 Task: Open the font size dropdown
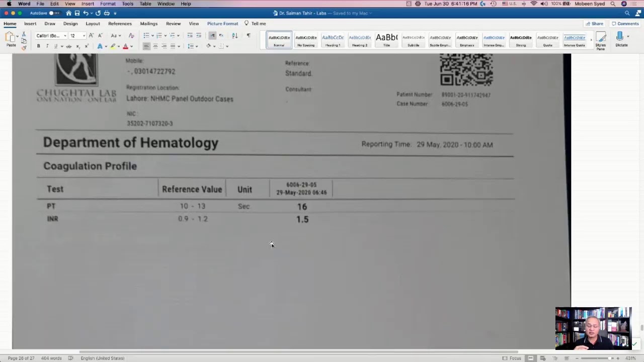(84, 36)
